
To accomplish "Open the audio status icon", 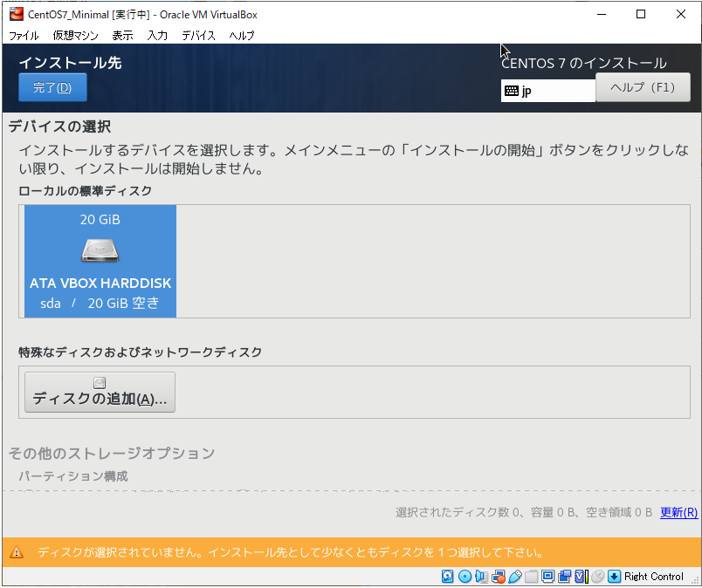I will tap(481, 577).
